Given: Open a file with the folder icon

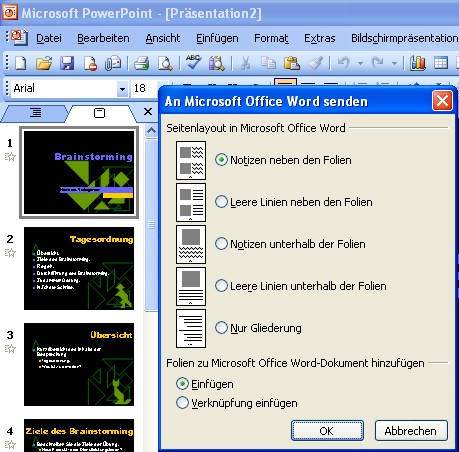Looking at the screenshot, I should point(44,63).
